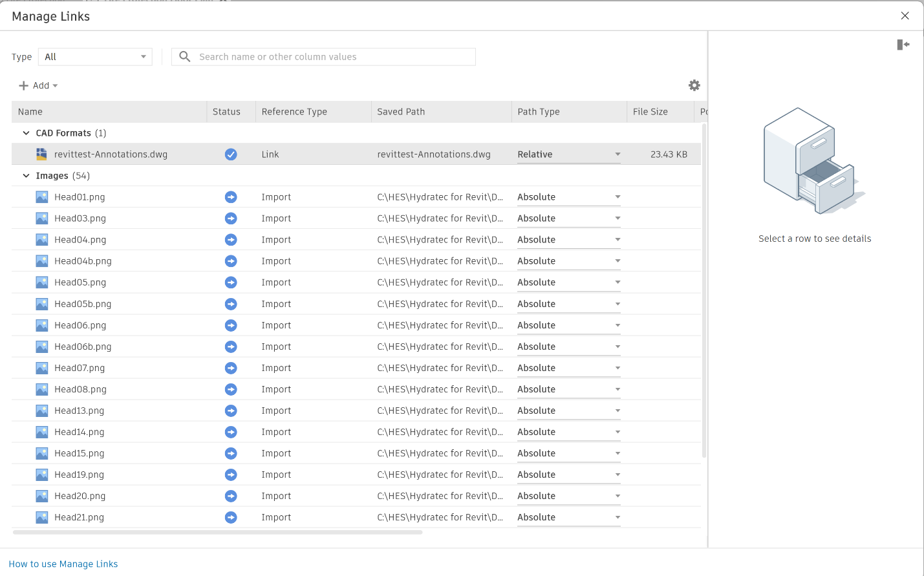Open the column settings gear icon

(x=694, y=85)
